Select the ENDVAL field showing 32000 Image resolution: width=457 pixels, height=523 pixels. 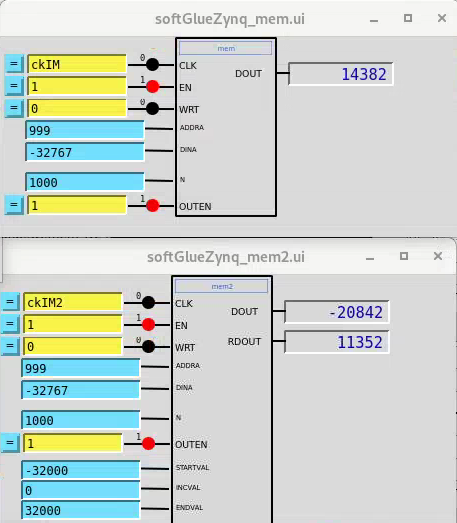click(81, 510)
